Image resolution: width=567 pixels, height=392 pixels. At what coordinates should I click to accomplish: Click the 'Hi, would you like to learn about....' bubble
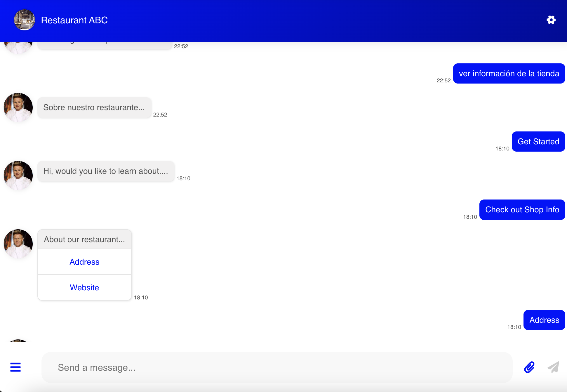pos(105,171)
